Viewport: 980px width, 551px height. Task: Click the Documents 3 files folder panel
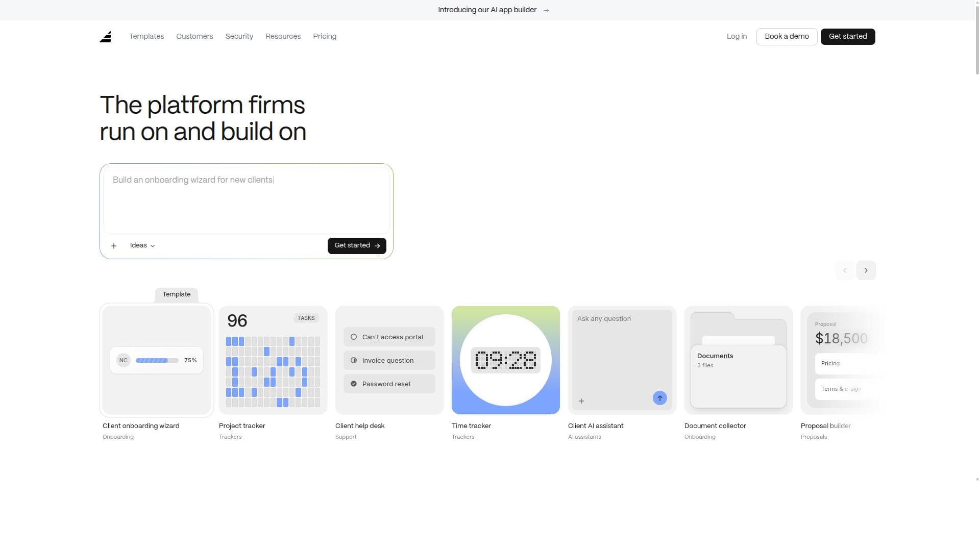[x=739, y=377]
